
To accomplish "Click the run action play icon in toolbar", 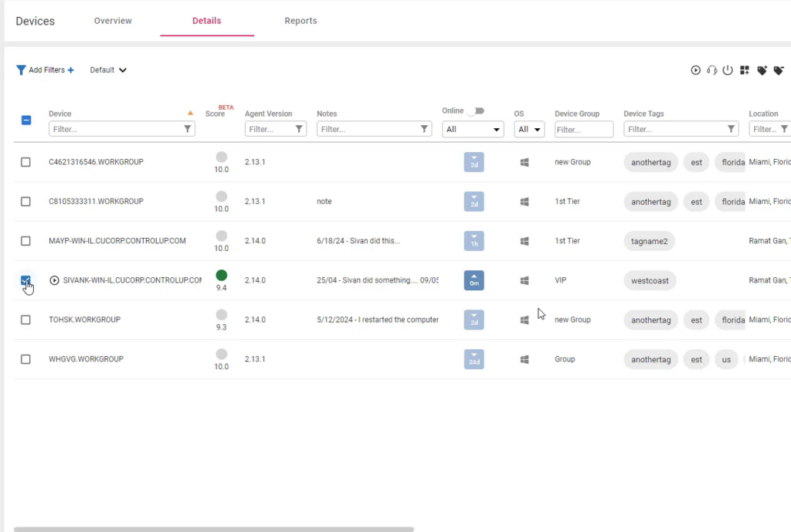I will [695, 70].
